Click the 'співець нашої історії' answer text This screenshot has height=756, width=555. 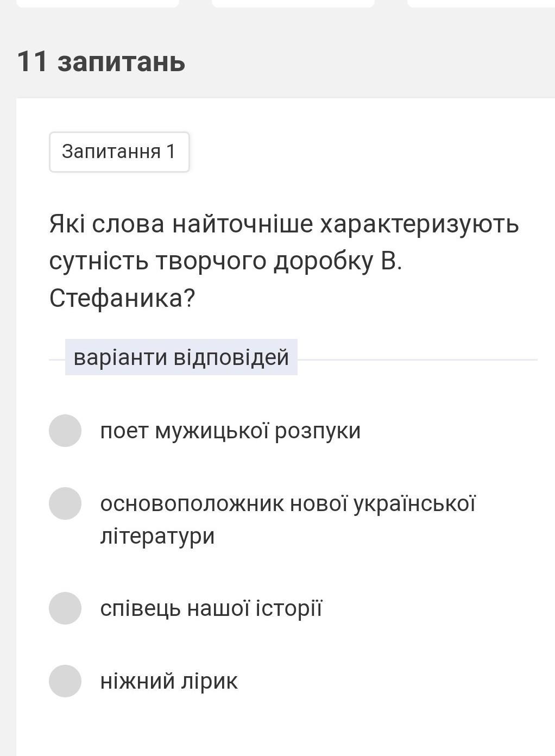(211, 608)
